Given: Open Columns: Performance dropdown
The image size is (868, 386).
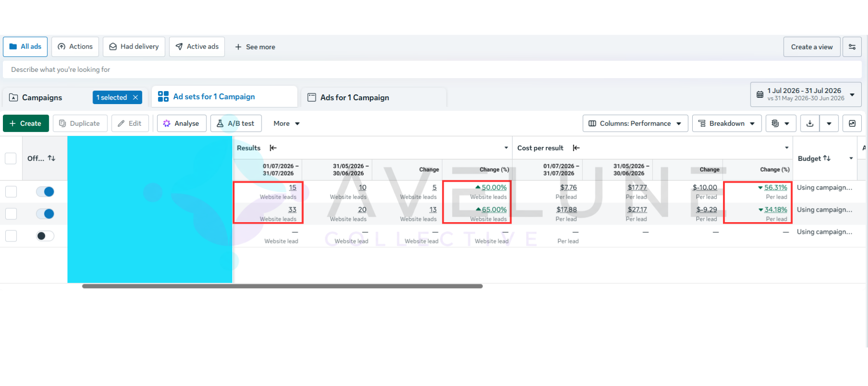Looking at the screenshot, I should [x=635, y=123].
